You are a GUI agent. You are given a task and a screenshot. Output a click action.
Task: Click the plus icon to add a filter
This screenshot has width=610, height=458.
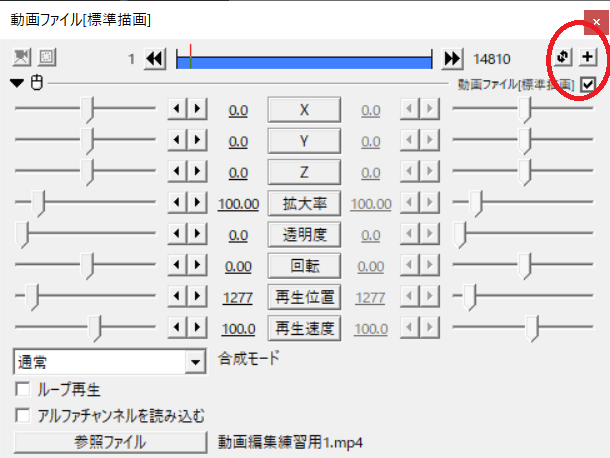pos(587,57)
